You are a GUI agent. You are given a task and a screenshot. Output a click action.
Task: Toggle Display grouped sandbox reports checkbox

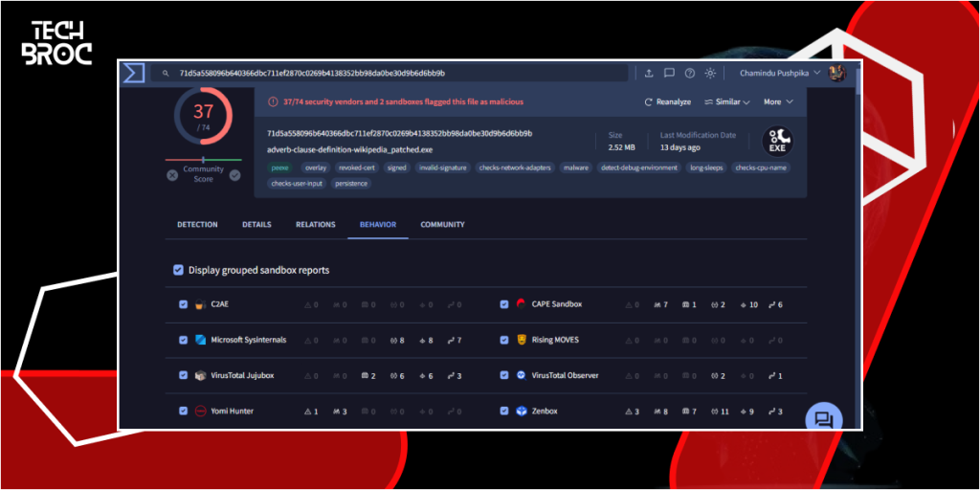pos(178,270)
